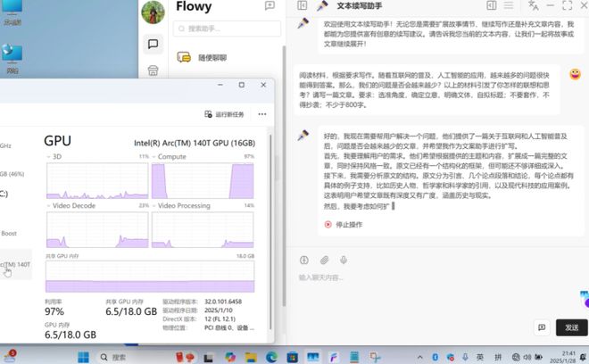
Task: Click the user emoji avatar beside the prompt
Action: click(x=575, y=74)
